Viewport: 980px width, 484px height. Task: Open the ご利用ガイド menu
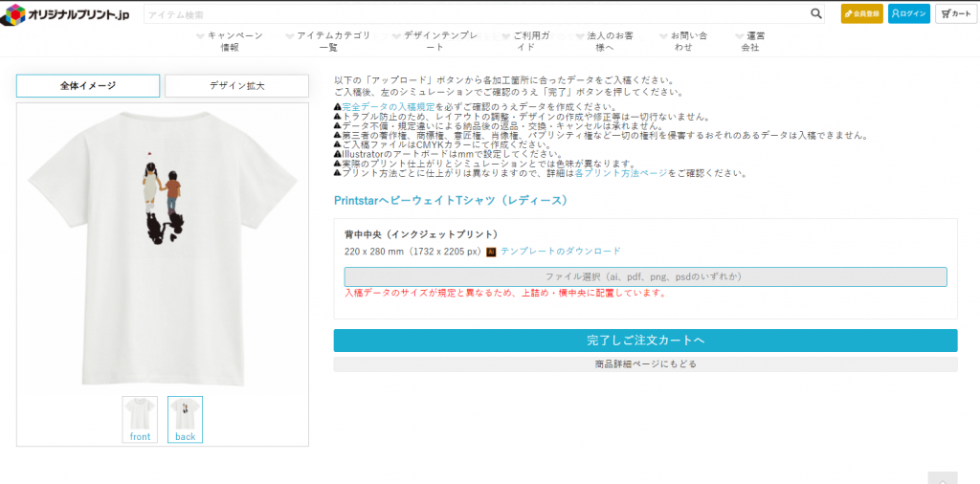(525, 41)
